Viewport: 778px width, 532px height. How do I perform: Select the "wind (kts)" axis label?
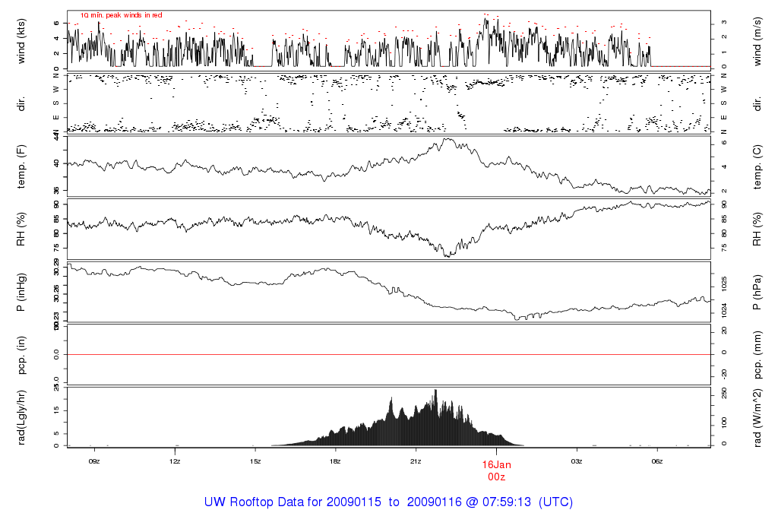[21, 41]
